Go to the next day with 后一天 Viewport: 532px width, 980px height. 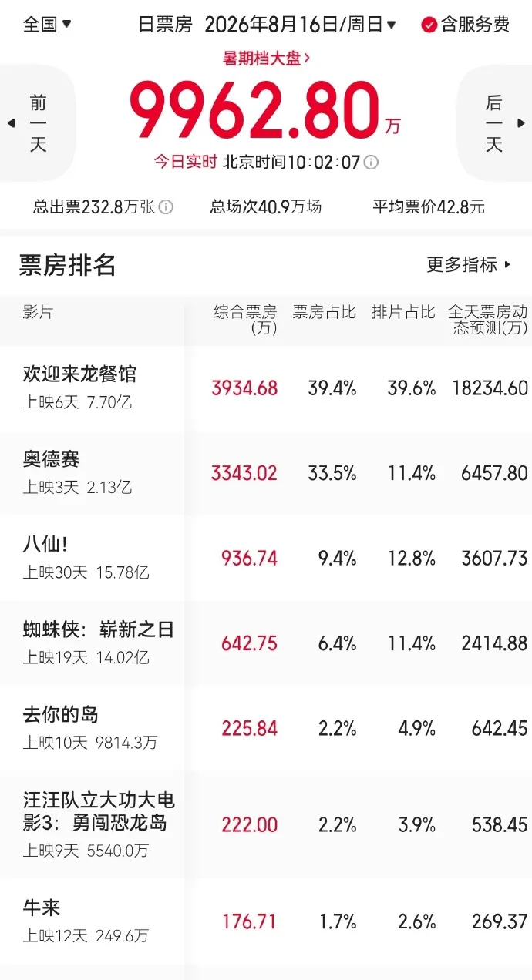494,123
